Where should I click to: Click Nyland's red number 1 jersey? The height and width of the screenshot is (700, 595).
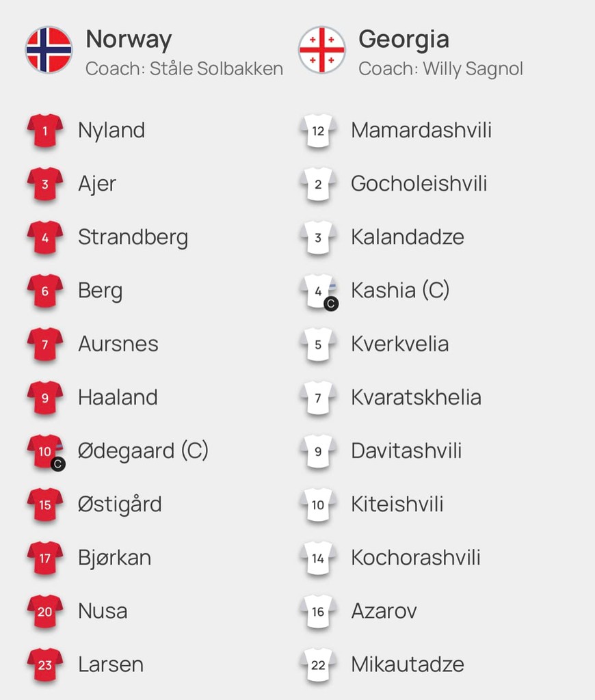(x=45, y=131)
